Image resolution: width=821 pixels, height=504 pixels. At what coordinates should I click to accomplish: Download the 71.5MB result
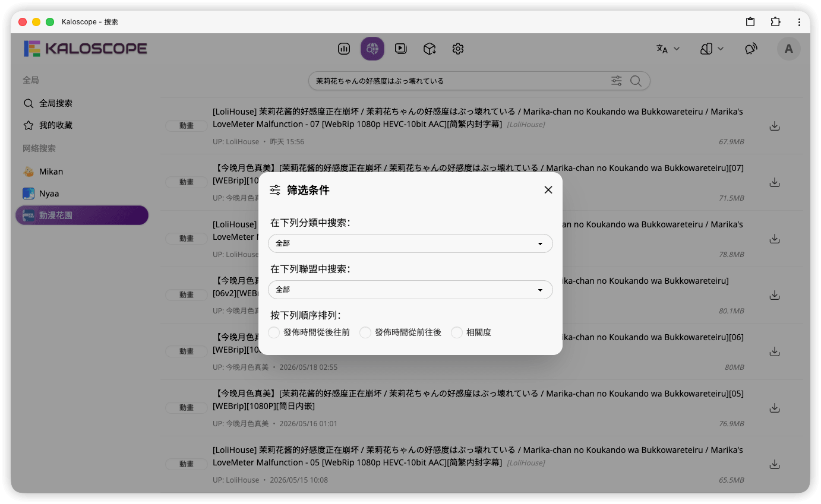point(774,182)
